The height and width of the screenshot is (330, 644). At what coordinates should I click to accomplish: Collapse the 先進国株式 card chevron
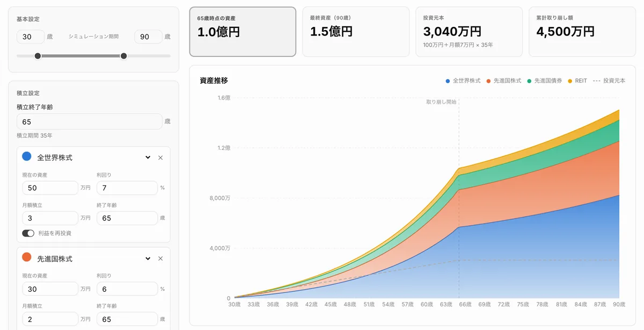[148, 259]
